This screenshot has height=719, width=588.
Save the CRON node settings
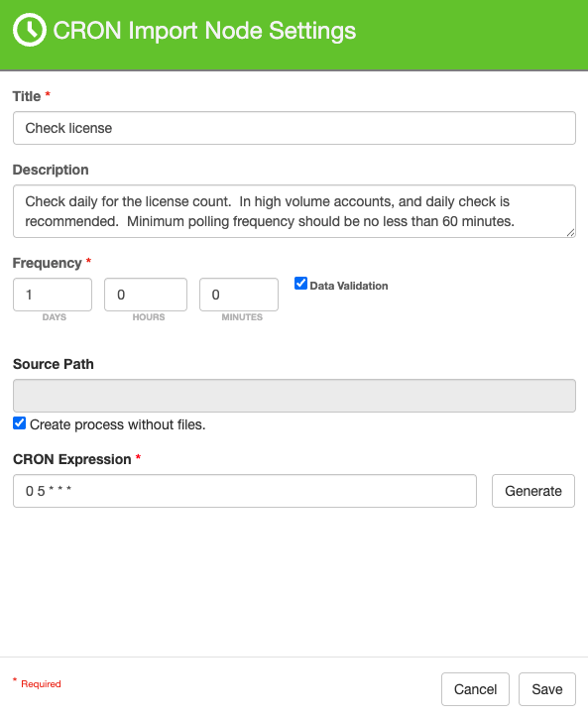click(546, 689)
